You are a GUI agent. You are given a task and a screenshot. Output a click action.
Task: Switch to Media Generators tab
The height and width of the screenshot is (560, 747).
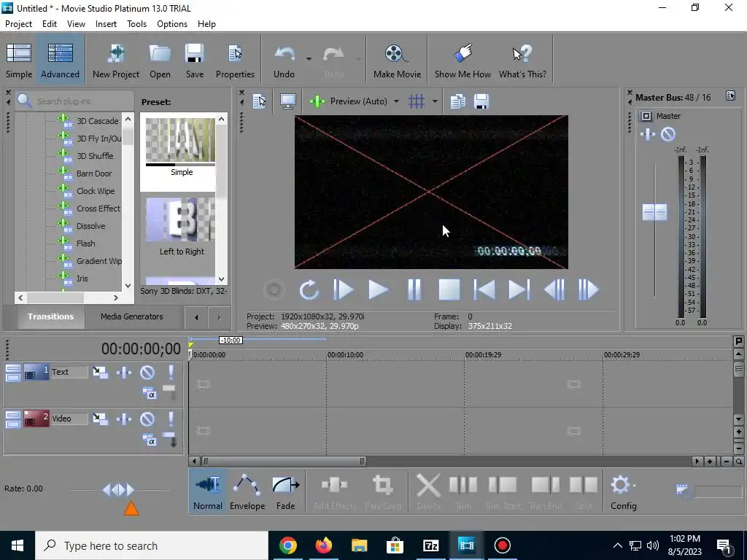point(131,316)
